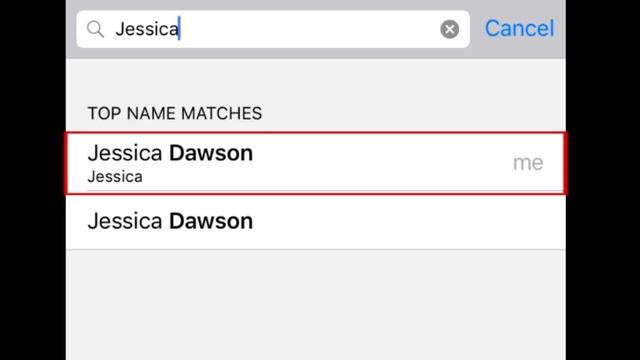The height and width of the screenshot is (360, 640).
Task: Clear the search text with the X icon
Action: tap(449, 29)
